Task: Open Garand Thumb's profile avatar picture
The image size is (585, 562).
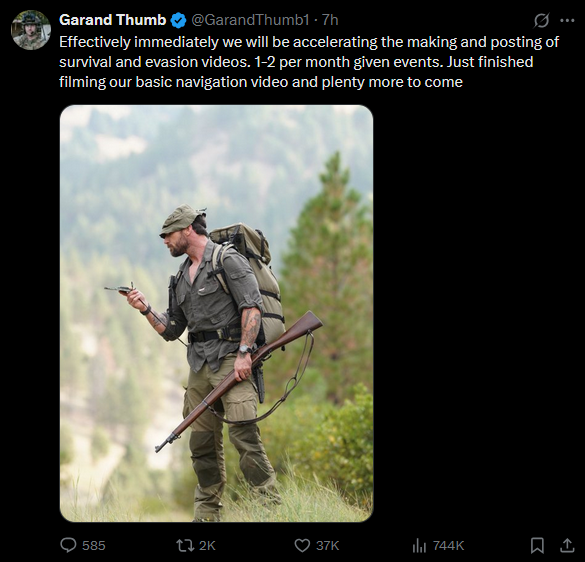Action: pyautogui.click(x=31, y=30)
